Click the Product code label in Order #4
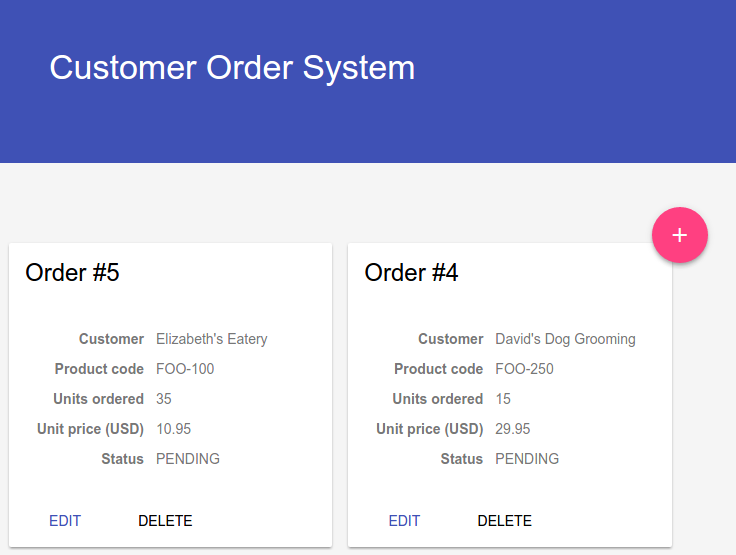 point(438,369)
